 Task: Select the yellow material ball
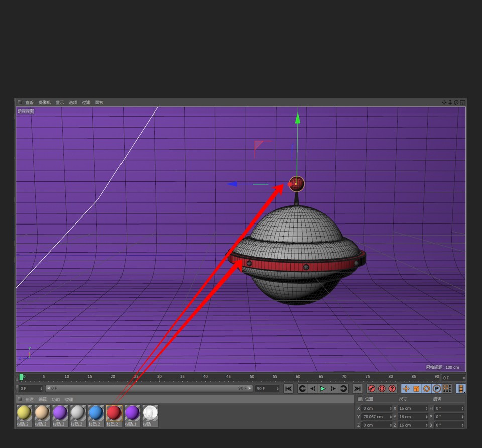24,413
